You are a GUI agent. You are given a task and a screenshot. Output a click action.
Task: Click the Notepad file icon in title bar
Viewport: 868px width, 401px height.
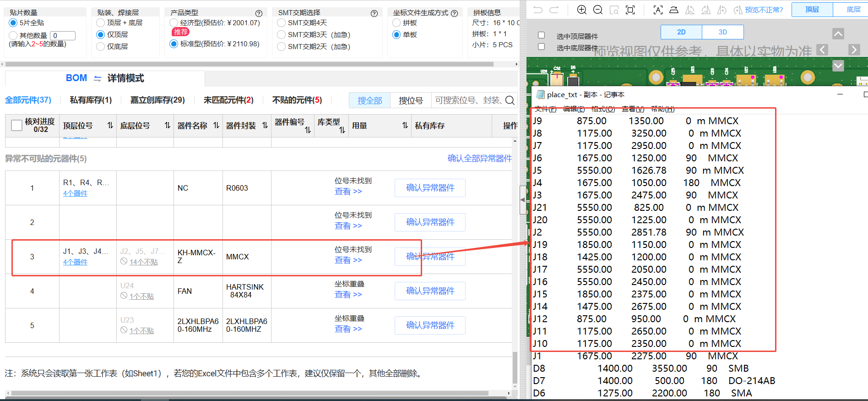[x=540, y=94]
